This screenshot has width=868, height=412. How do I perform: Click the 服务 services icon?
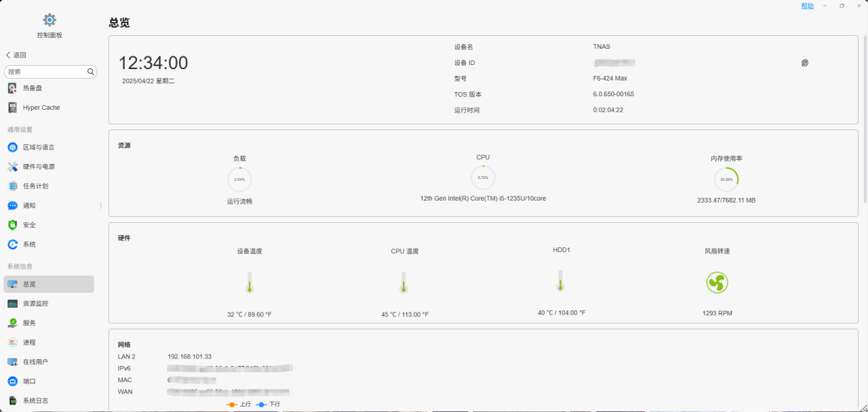[12, 323]
